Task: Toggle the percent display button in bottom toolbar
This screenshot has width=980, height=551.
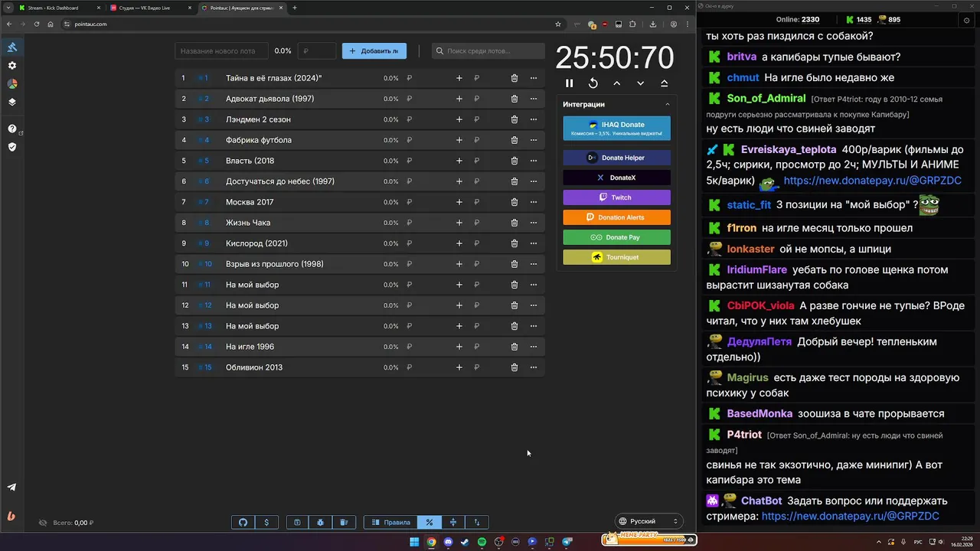Action: tap(430, 522)
